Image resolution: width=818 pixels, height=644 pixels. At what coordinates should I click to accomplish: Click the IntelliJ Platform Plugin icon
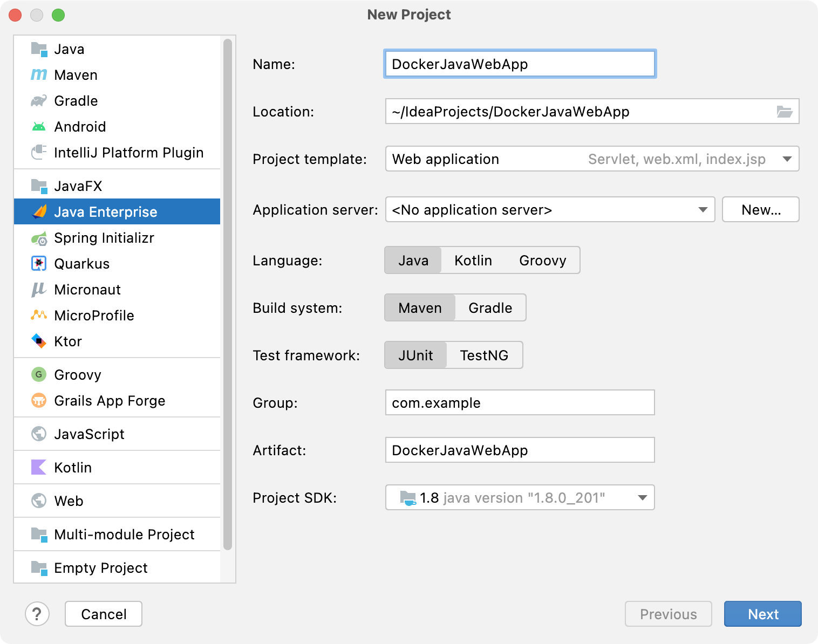click(x=39, y=153)
